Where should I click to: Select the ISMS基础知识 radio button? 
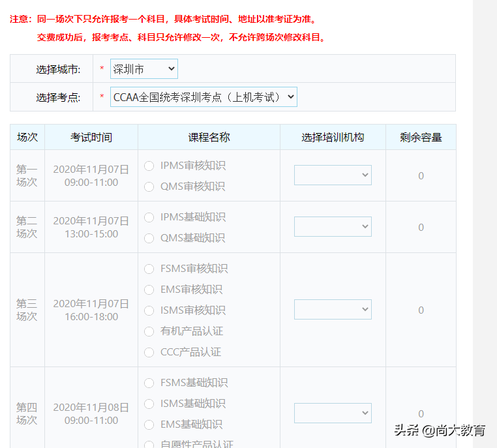[x=149, y=404]
